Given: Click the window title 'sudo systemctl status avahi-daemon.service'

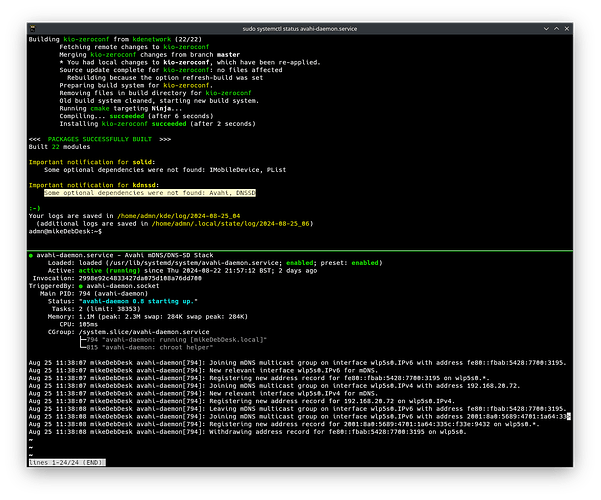Looking at the screenshot, I should (x=300, y=29).
